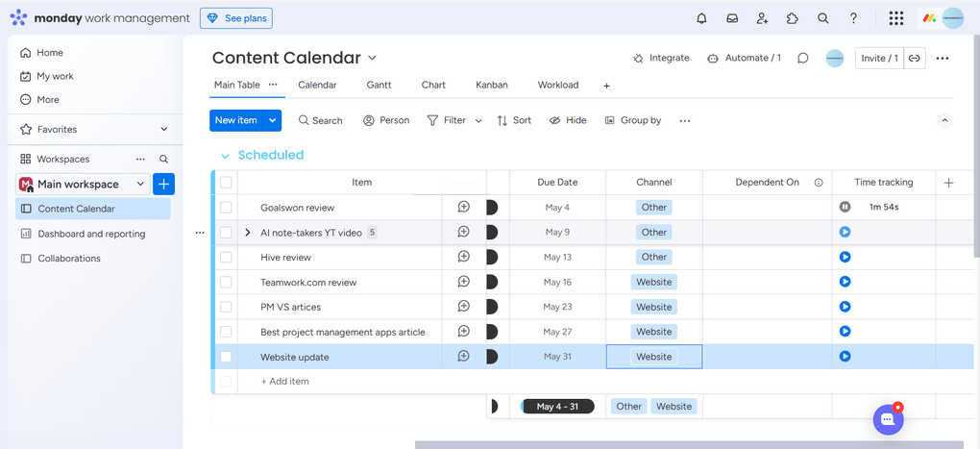Screen dimensions: 980x449
Task: Select all items header checkbox
Action: click(x=226, y=183)
